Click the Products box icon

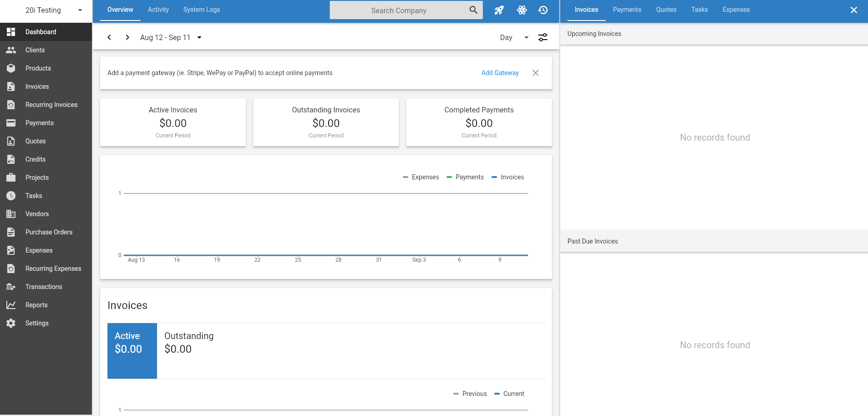[x=11, y=68]
